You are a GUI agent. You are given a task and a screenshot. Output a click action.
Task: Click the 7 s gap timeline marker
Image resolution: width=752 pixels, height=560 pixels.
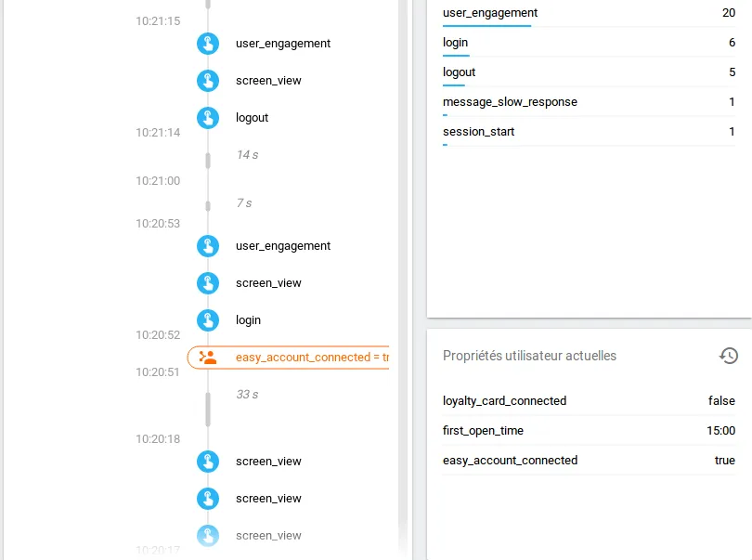(208, 204)
